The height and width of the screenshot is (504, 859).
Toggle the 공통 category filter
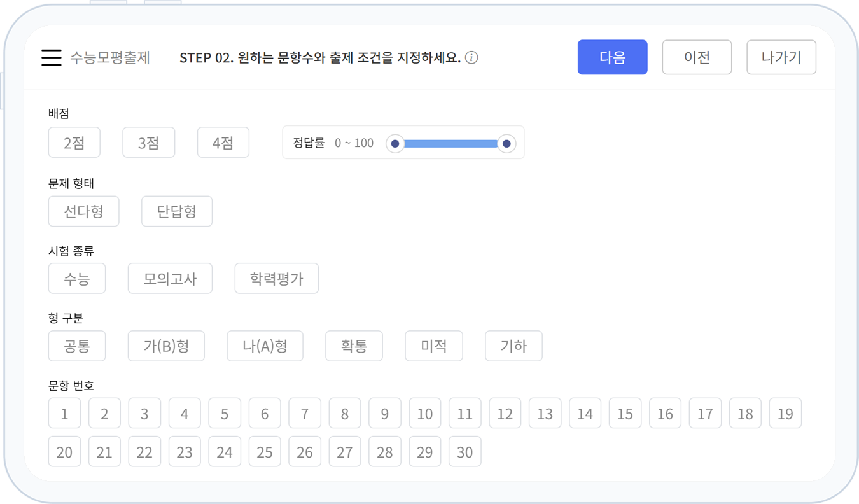[x=77, y=346]
